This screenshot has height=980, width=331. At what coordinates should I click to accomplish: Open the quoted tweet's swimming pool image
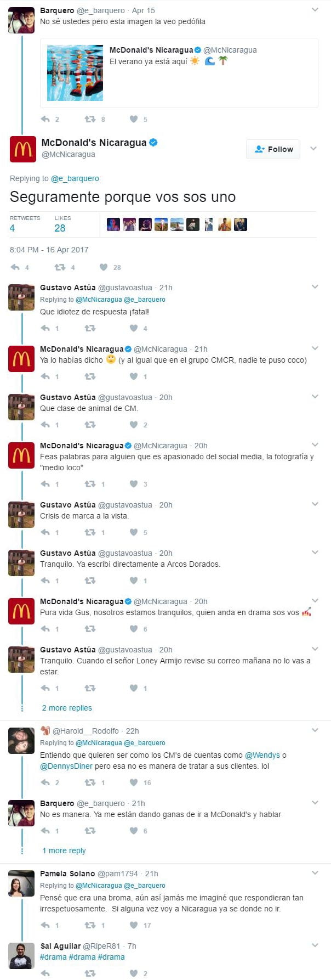75,73
